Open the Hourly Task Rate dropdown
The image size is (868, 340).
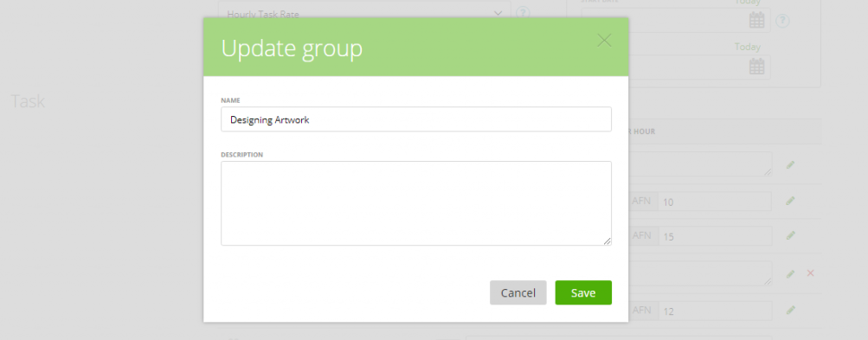coord(363,13)
